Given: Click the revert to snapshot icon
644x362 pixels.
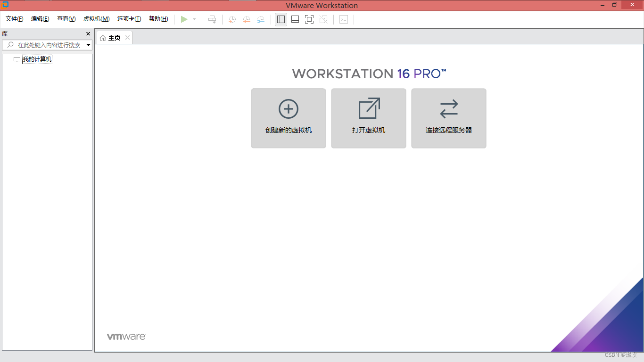Looking at the screenshot, I should pos(247,19).
